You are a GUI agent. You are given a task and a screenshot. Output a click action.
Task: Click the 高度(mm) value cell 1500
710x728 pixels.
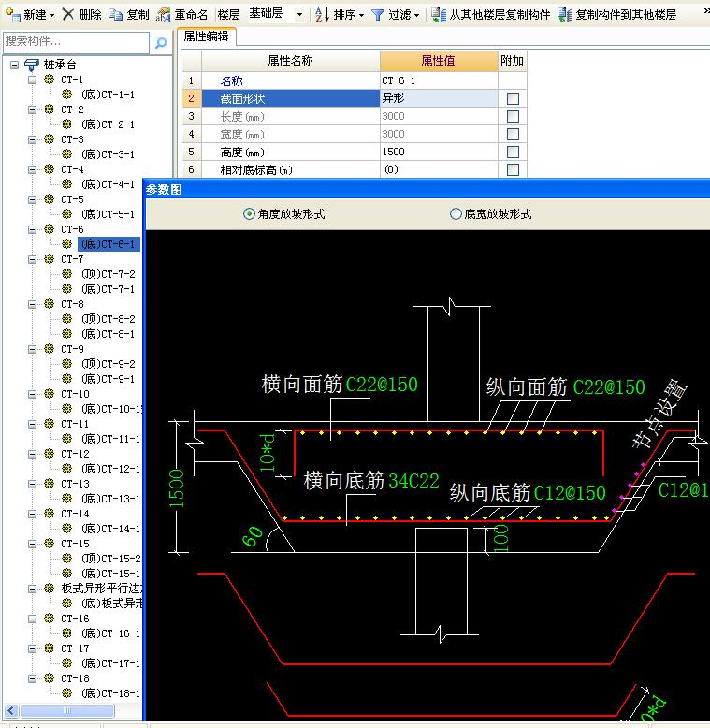pos(439,152)
